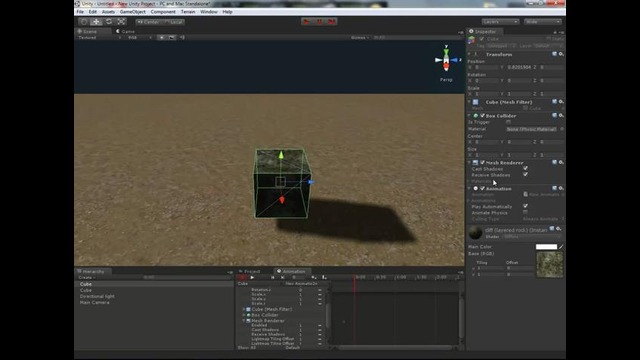Click the Pause button in the toolbar
The image size is (640, 360).
click(x=319, y=22)
